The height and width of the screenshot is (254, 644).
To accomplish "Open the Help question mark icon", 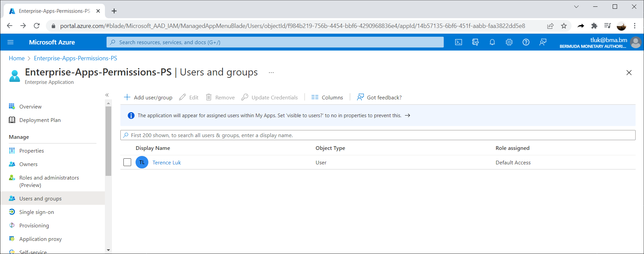I will pos(526,42).
